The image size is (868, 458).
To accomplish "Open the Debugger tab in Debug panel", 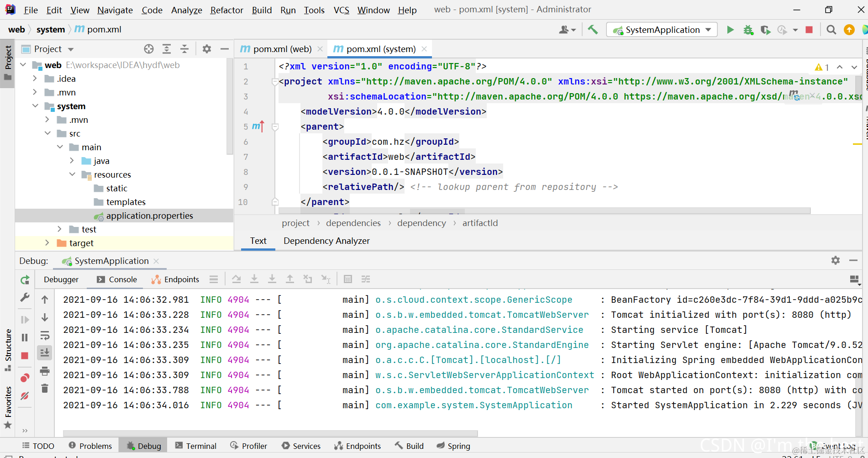I will [x=61, y=279].
